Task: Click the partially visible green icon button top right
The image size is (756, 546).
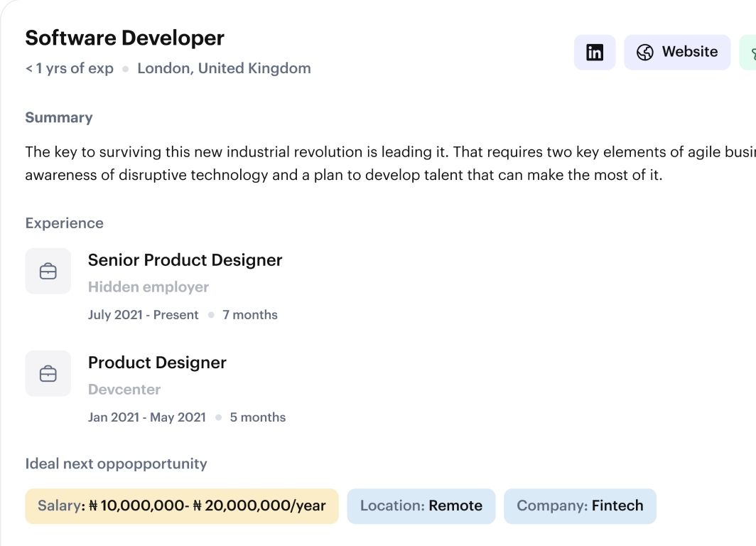Action: click(x=750, y=52)
